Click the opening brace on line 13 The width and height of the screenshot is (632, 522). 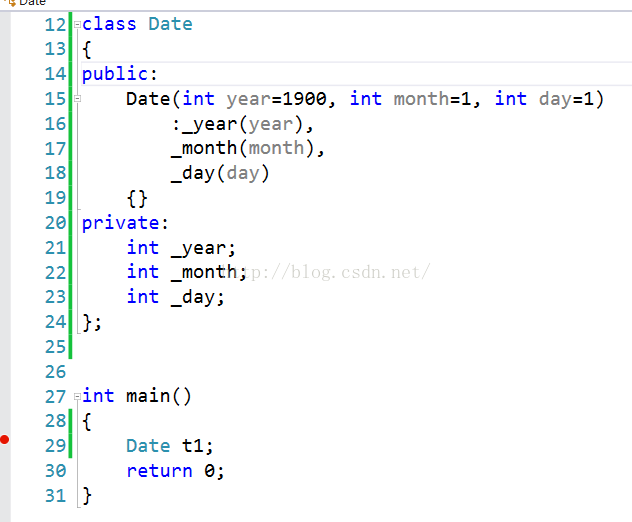pyautogui.click(x=87, y=50)
